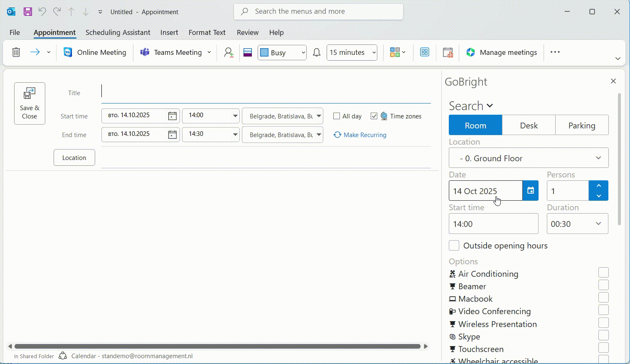This screenshot has width=630, height=364.
Task: Check the Outside opening hours box
Action: (x=454, y=246)
